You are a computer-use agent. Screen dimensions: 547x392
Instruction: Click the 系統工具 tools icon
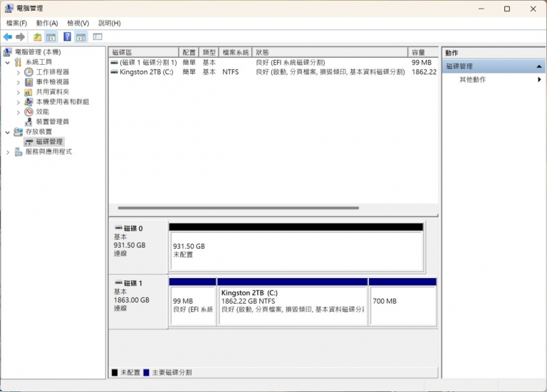[x=18, y=63]
